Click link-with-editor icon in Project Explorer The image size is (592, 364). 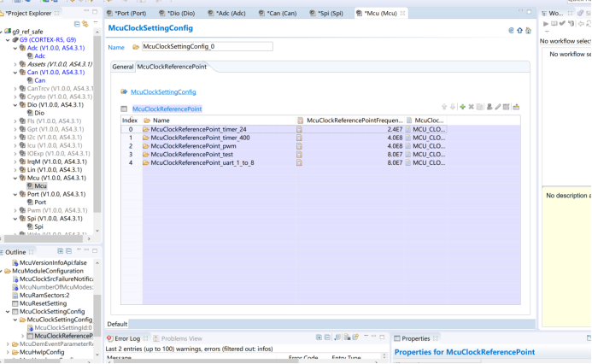(85, 24)
